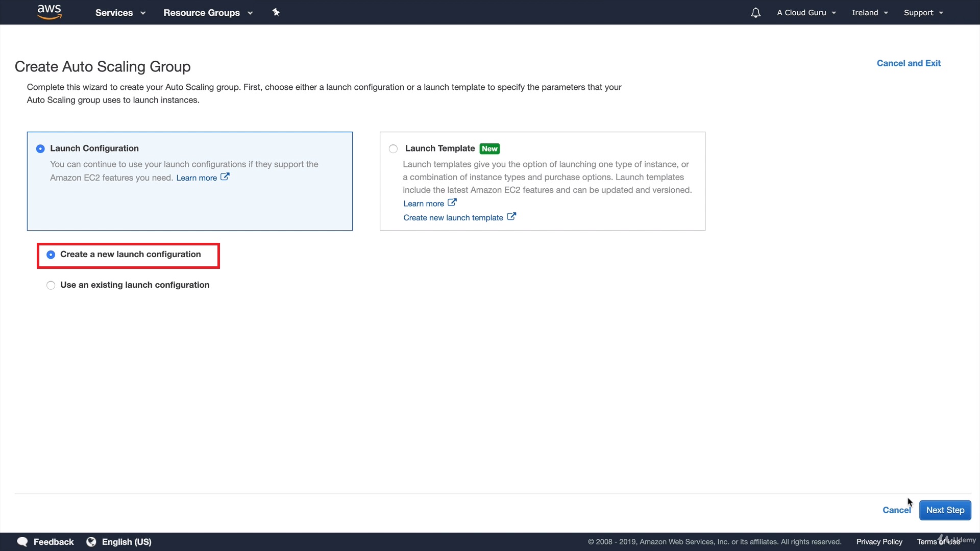Click the Next Step button
The width and height of the screenshot is (980, 551).
pos(945,510)
